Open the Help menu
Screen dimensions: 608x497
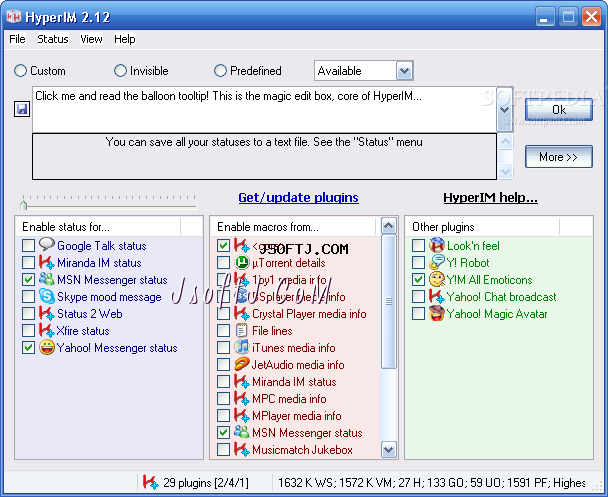click(124, 39)
